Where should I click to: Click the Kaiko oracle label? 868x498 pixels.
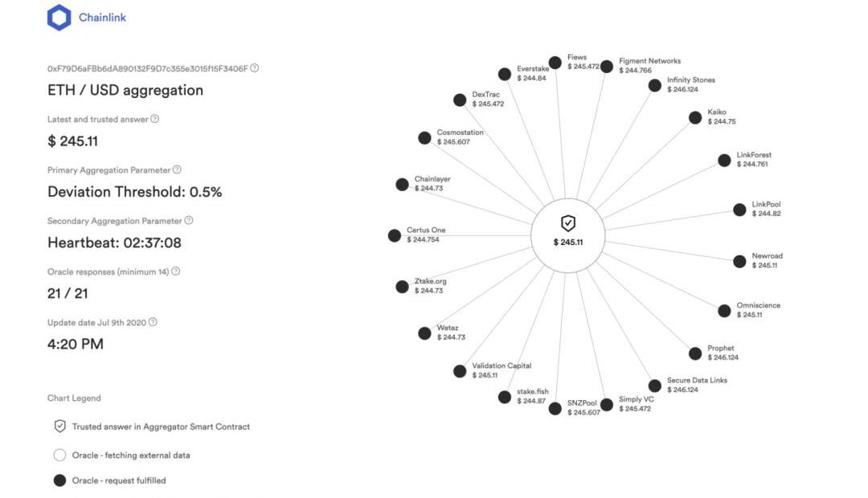pyautogui.click(x=717, y=112)
